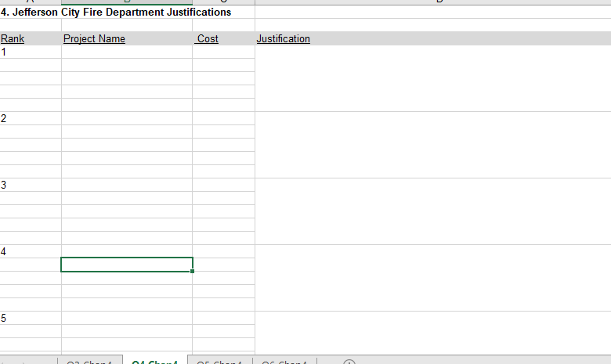The image size is (611, 364).
Task: Click the Project Name cell beside rank 1
Action: (x=127, y=52)
